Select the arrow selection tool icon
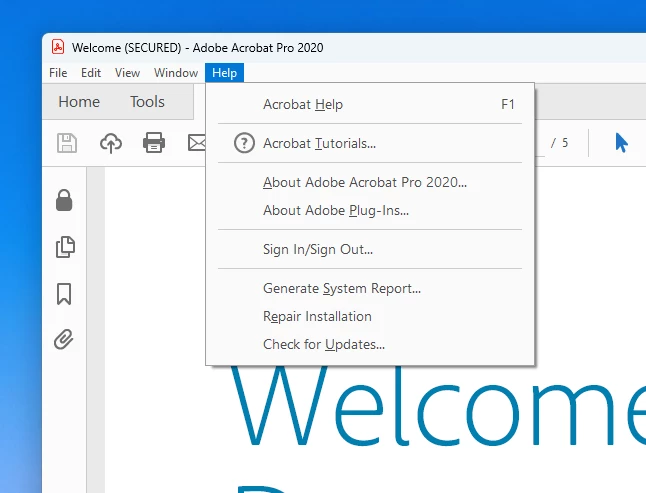Image resolution: width=646 pixels, height=493 pixels. click(621, 143)
